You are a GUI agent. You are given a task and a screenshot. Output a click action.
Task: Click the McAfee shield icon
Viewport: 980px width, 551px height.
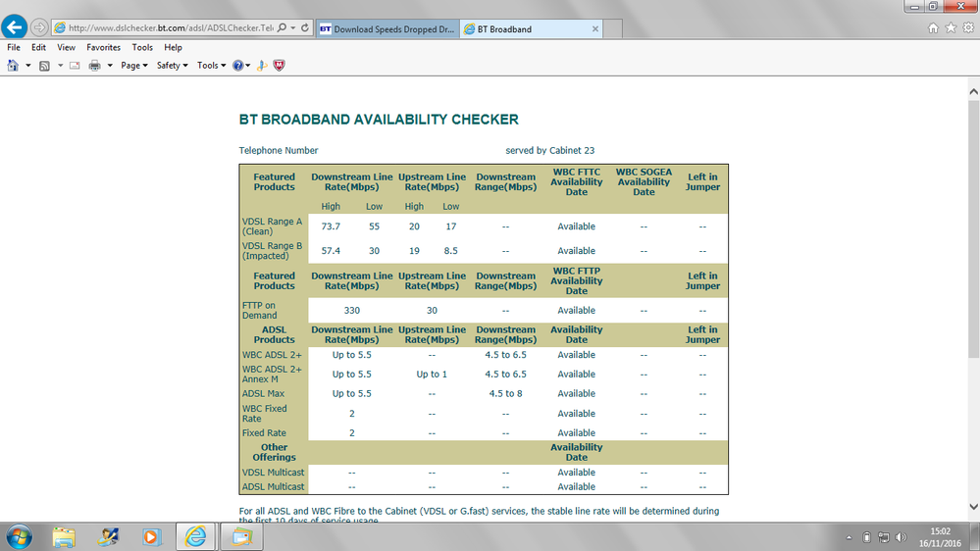click(x=279, y=66)
